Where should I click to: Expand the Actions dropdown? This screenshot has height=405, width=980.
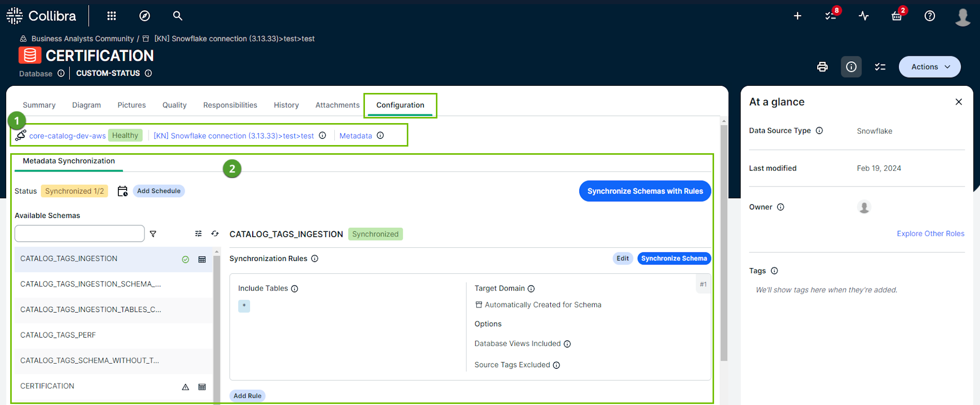coord(929,67)
